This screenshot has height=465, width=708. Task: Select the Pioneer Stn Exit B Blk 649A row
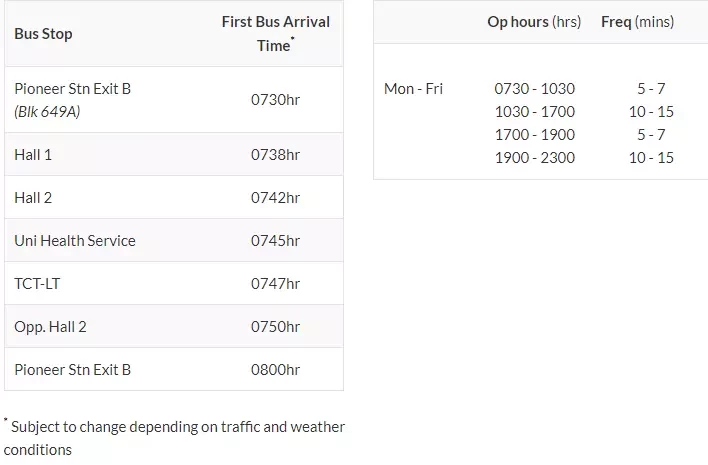click(x=174, y=100)
